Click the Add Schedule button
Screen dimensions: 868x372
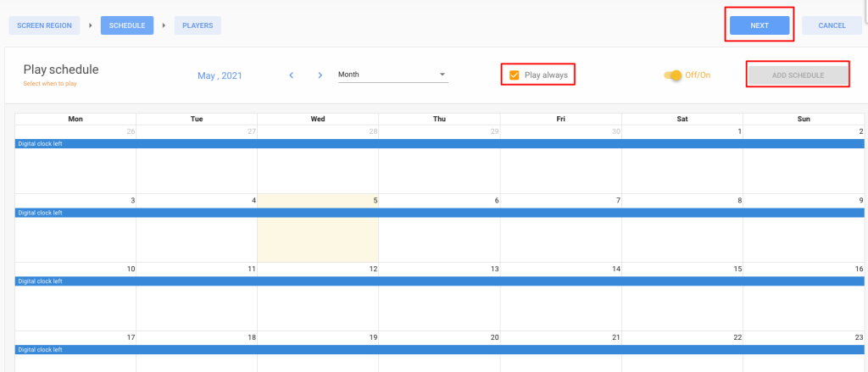point(798,75)
